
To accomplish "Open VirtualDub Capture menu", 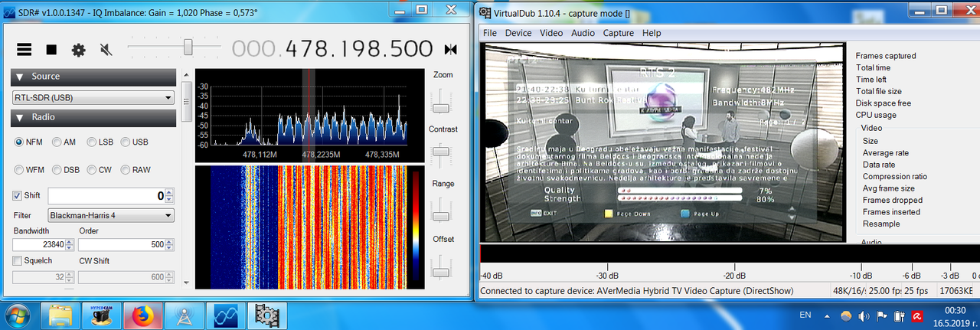I will pos(619,33).
